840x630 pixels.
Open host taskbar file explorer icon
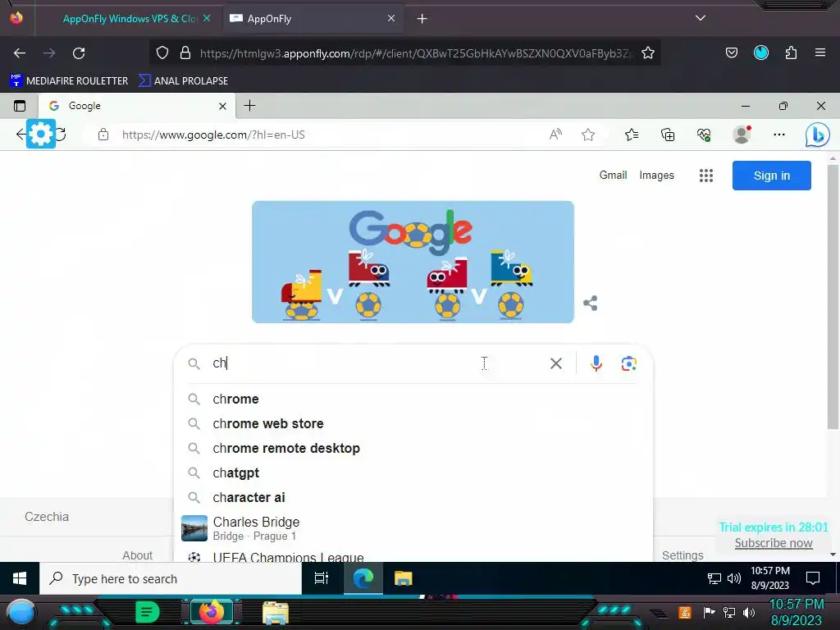[276, 613]
